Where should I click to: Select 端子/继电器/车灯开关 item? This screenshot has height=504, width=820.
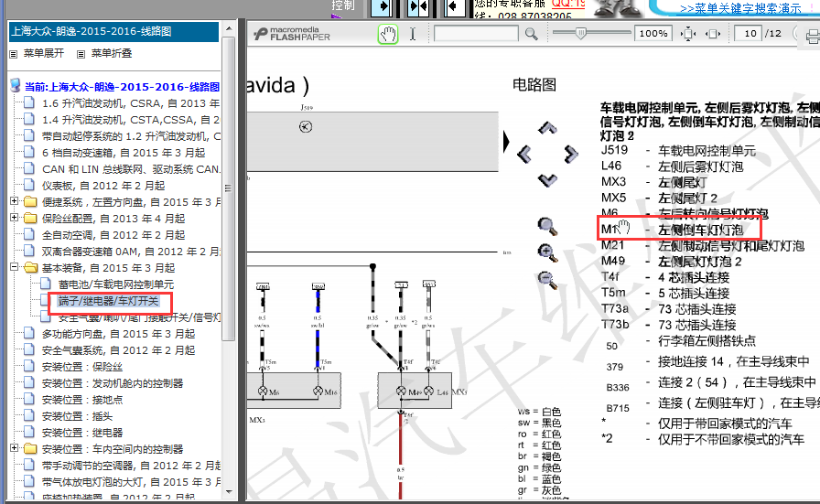tap(108, 301)
